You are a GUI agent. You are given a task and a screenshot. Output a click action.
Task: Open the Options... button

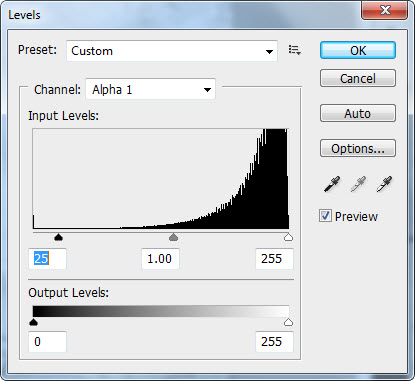[x=358, y=148]
